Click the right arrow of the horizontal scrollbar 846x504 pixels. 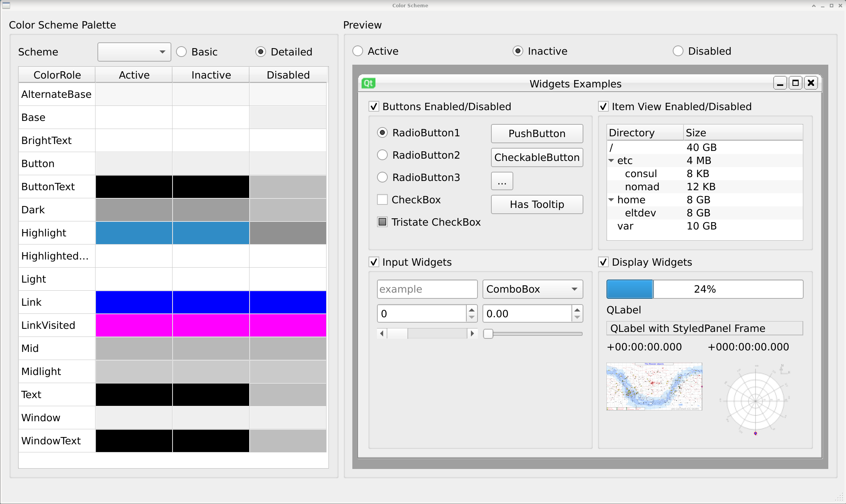[x=472, y=333]
